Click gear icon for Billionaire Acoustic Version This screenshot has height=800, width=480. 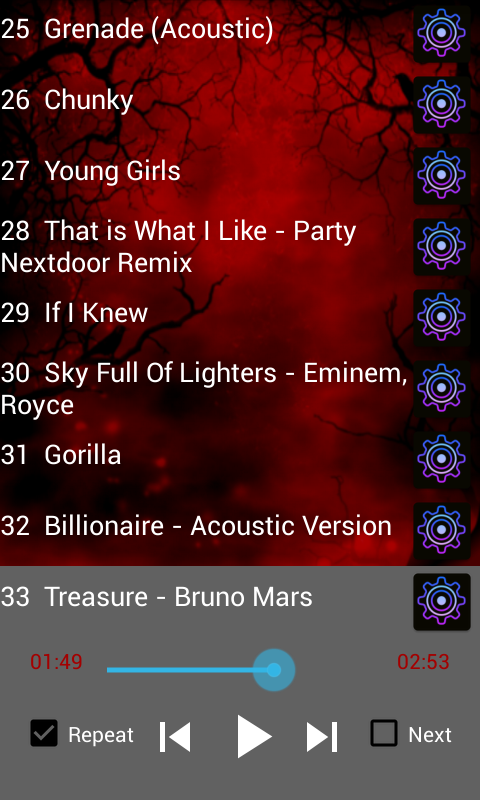tap(442, 530)
